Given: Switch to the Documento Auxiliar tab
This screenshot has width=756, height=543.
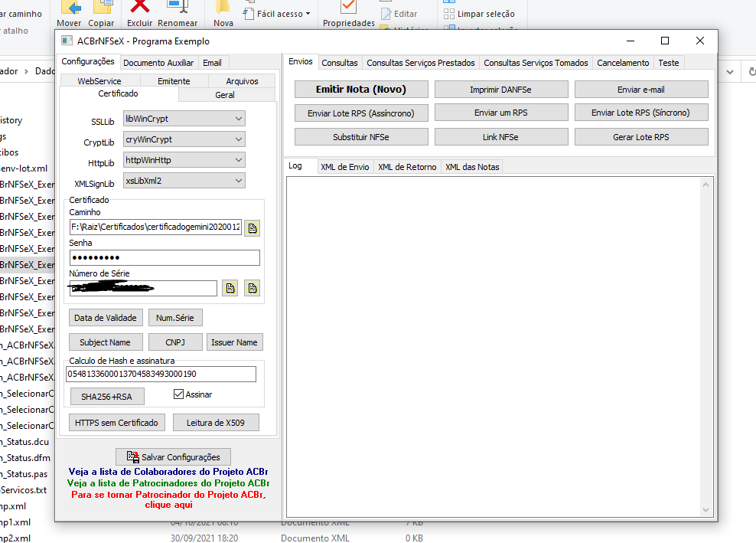Looking at the screenshot, I should pyautogui.click(x=158, y=63).
